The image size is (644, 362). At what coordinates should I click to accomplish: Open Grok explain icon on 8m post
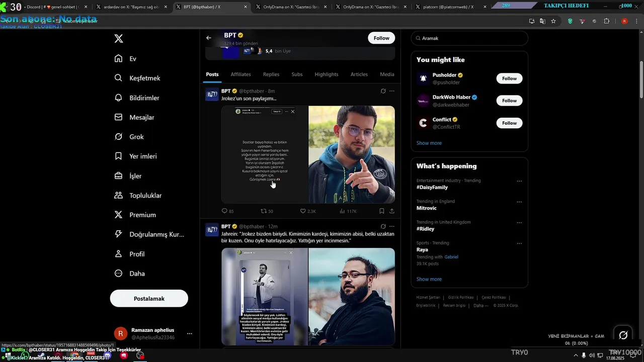click(383, 91)
